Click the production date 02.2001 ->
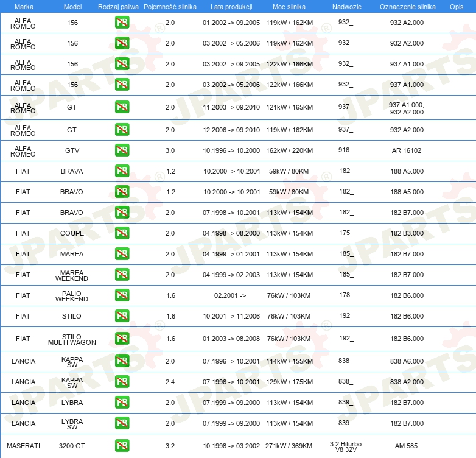 point(230,295)
